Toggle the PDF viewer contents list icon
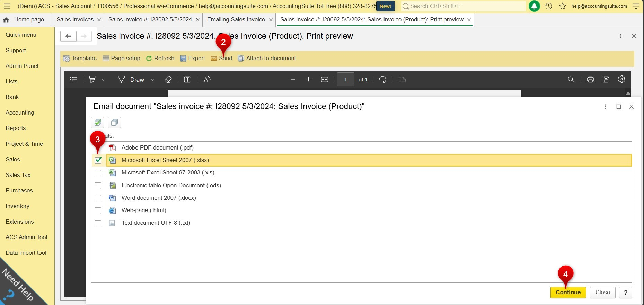644x305 pixels. [x=73, y=79]
